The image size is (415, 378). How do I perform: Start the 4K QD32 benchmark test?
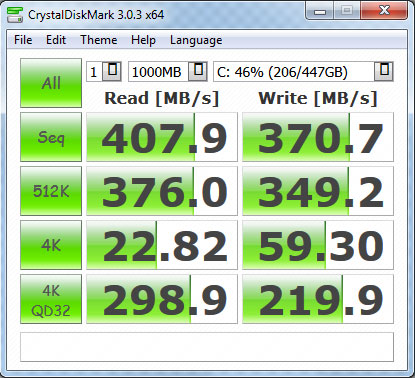pyautogui.click(x=51, y=299)
